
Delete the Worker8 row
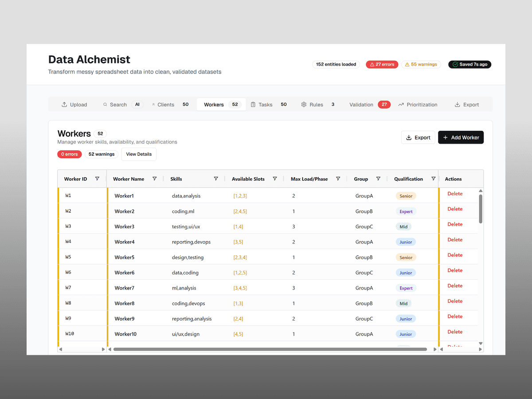[455, 301]
